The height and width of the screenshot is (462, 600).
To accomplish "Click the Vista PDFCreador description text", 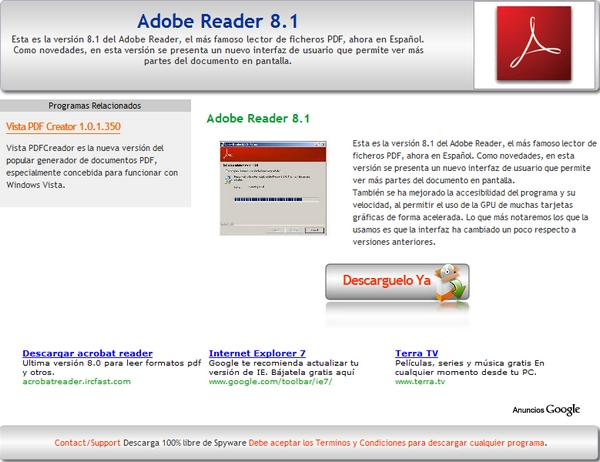I will (92, 166).
